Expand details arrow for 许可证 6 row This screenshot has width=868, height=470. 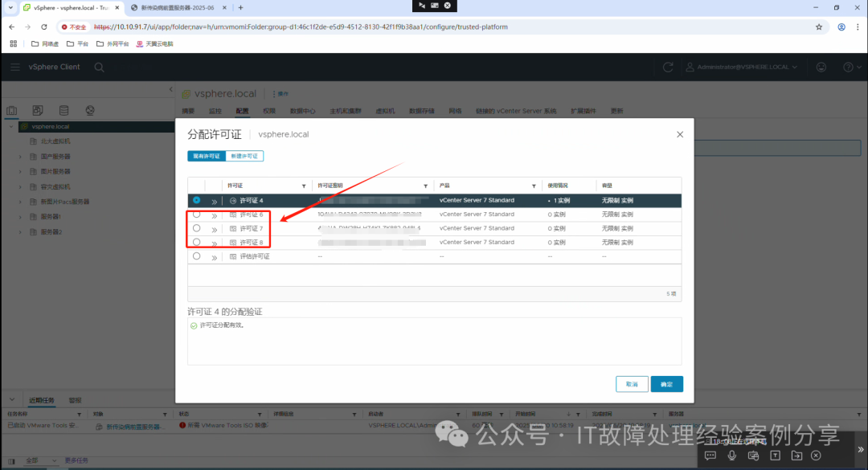tap(215, 215)
